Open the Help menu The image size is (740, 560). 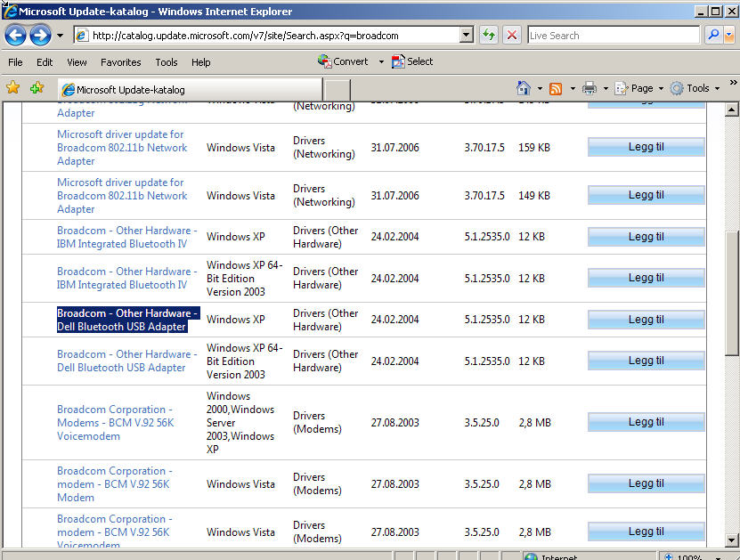point(200,62)
